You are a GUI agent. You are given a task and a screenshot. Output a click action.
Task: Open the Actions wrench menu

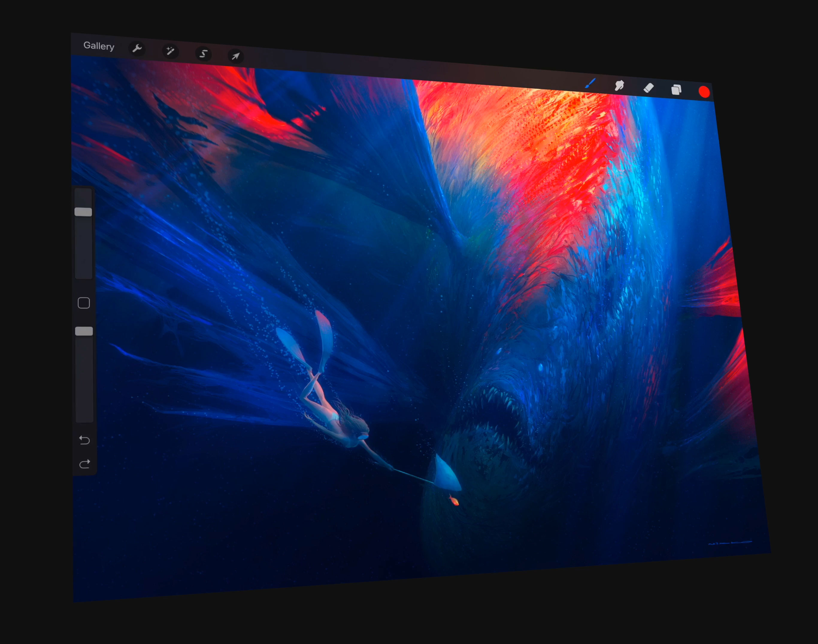[137, 49]
